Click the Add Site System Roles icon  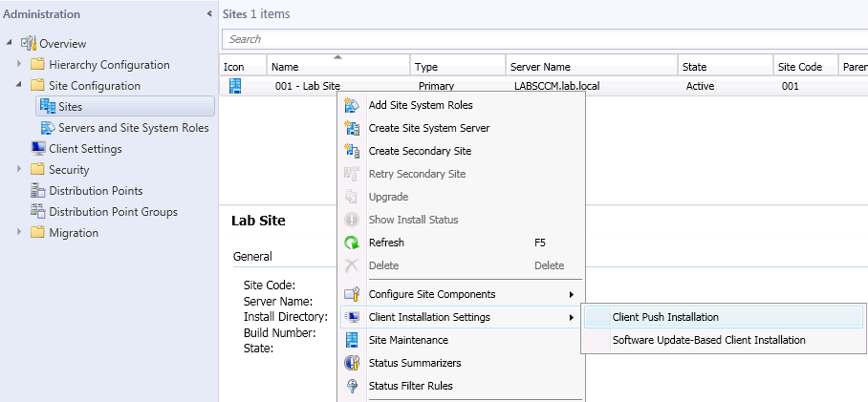(352, 105)
